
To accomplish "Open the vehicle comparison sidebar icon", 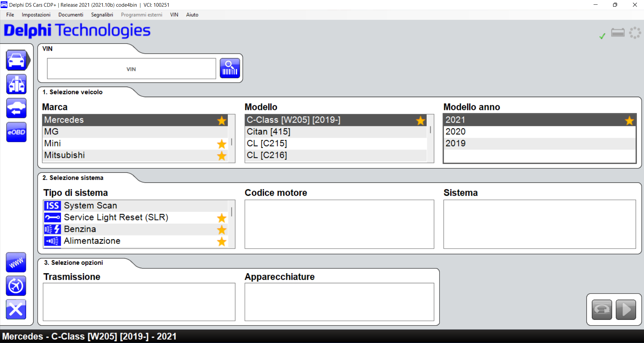I will pos(16,84).
